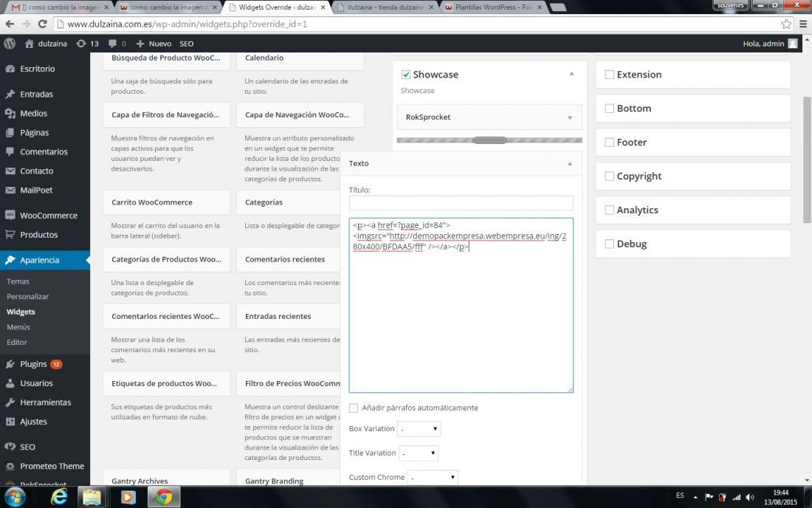Collapse the Texto widget arrow
This screenshot has width=812, height=508.
[x=570, y=164]
